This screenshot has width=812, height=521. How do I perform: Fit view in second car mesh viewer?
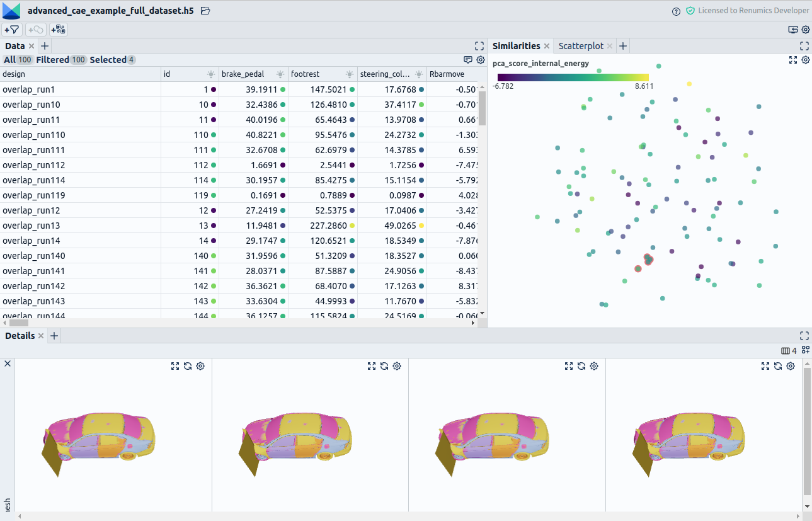point(372,366)
